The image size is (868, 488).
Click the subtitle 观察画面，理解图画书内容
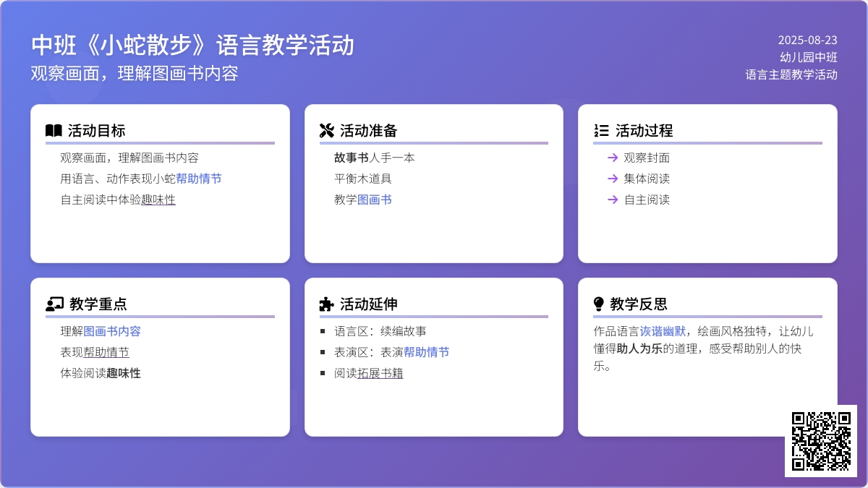coord(135,73)
